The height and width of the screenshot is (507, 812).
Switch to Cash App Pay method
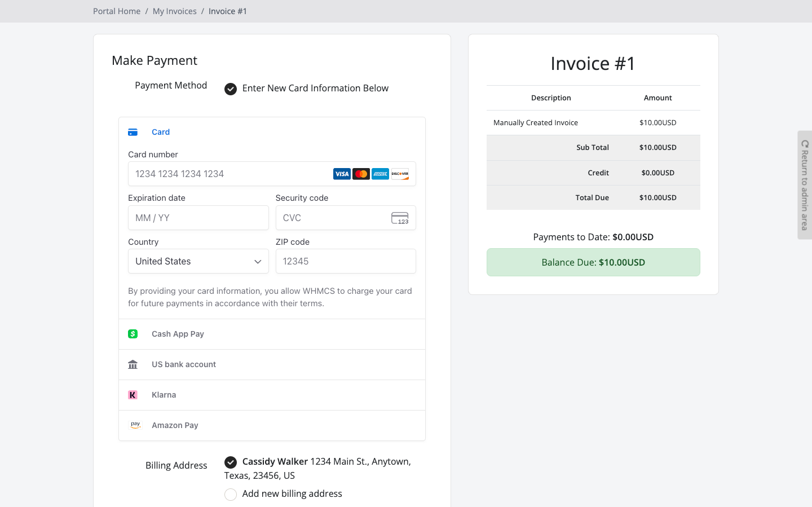[x=178, y=334]
